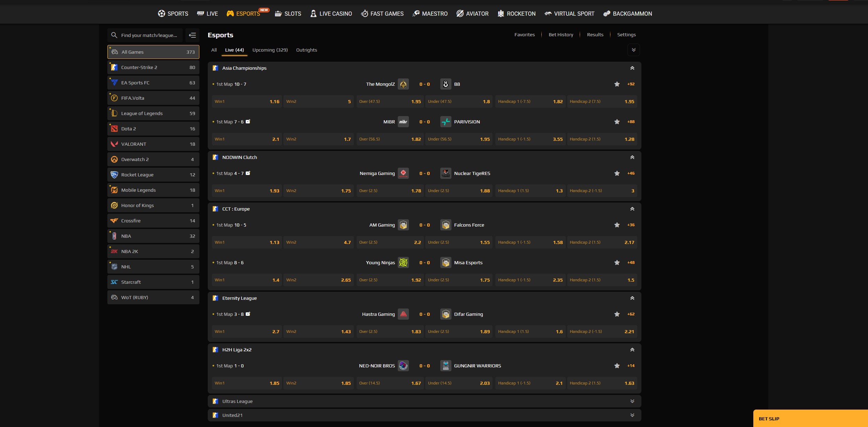Show +48 more markets for Young Ninjas
868x427 pixels.
[x=631, y=262]
